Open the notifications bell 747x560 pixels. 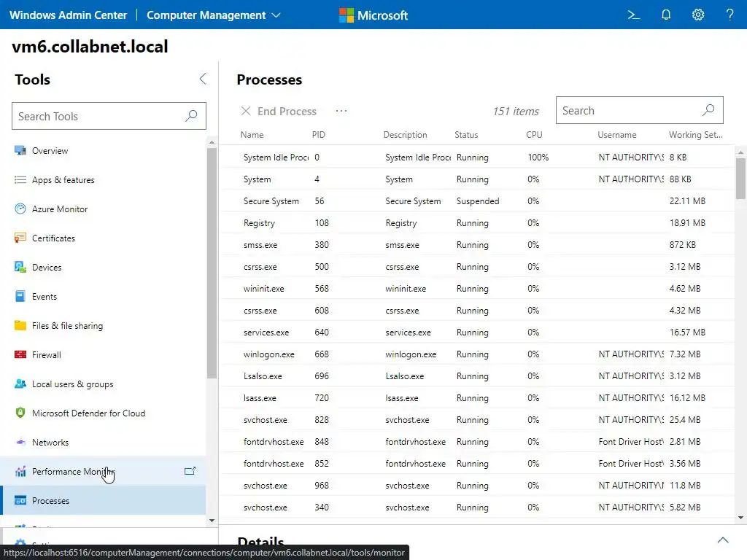[666, 15]
